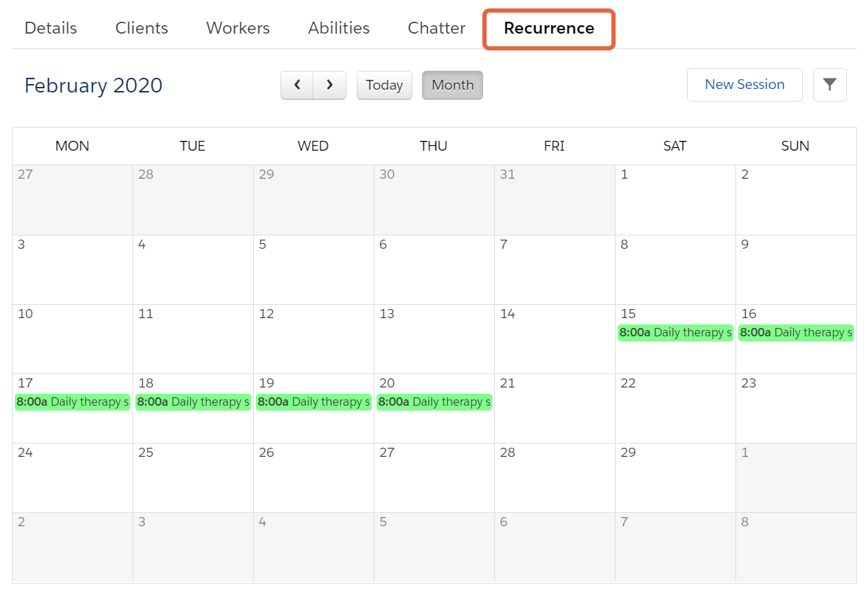Select the Recurrence tab
The image size is (868, 590).
point(549,29)
